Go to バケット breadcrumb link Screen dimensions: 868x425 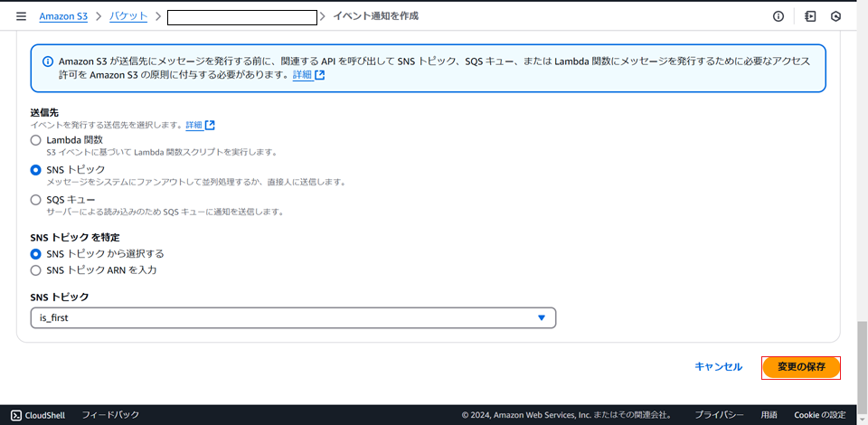click(128, 16)
